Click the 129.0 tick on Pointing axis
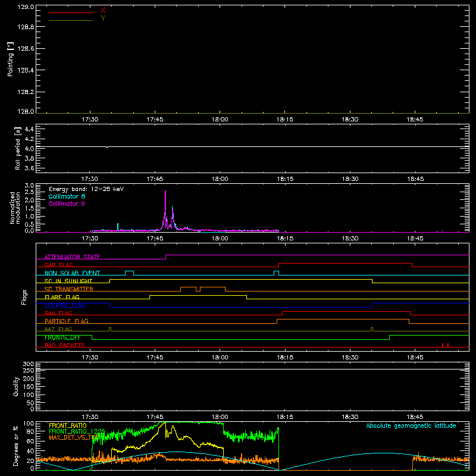Screen dimensions: 476x476 click(26, 7)
